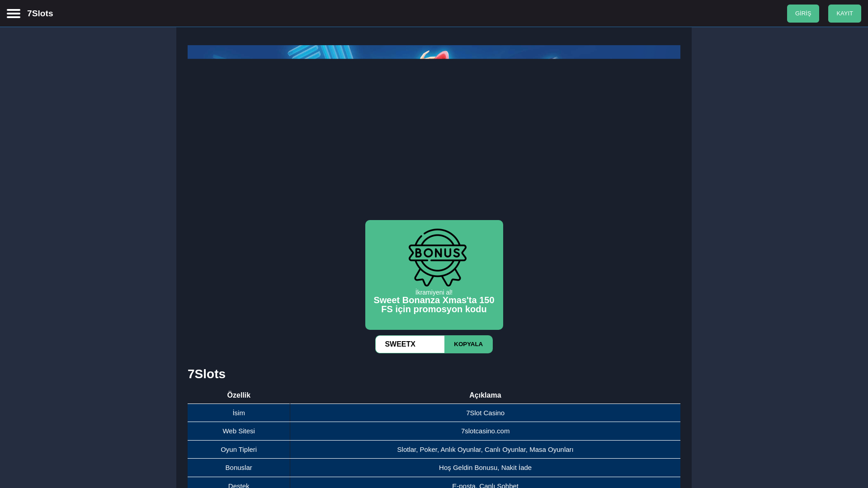Click the 7Slots logo text in header
Viewport: 868px width, 488px height.
click(40, 14)
